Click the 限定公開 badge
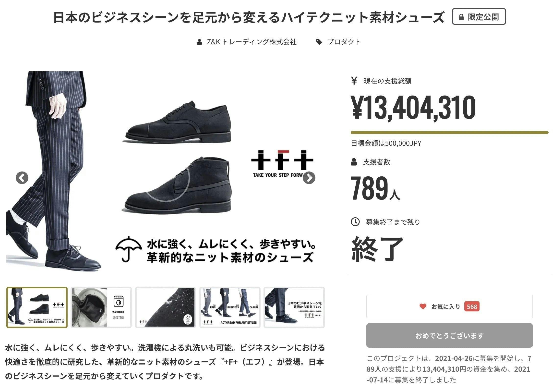This screenshot has height=392, width=553. [479, 17]
